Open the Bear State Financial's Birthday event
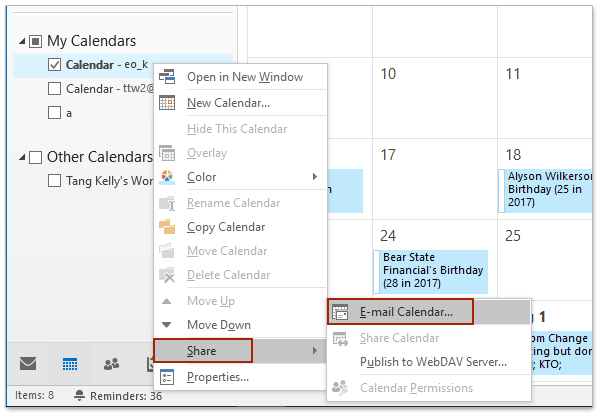This screenshot has height=415, width=601. click(433, 270)
